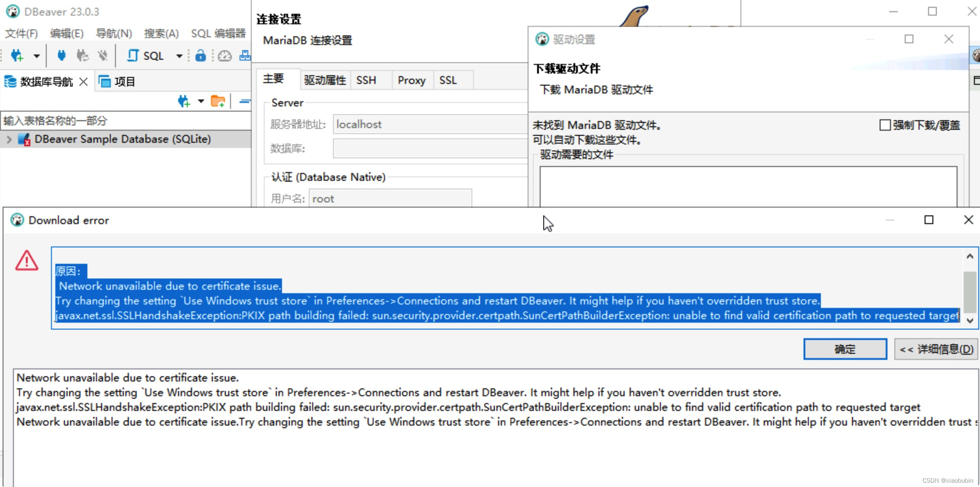This screenshot has height=487, width=980.
Task: Open the dashboard gauge icon
Action: (224, 56)
